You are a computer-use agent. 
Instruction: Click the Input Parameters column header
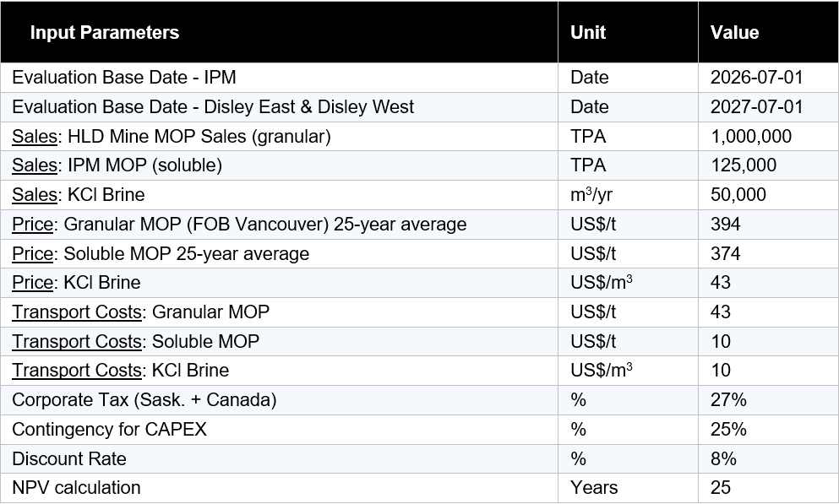[104, 33]
